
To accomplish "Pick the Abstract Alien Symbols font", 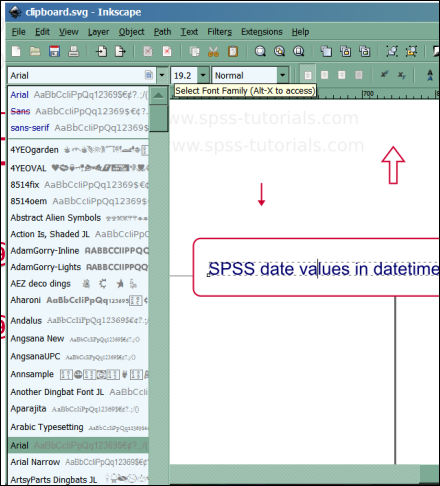I will tap(78, 218).
